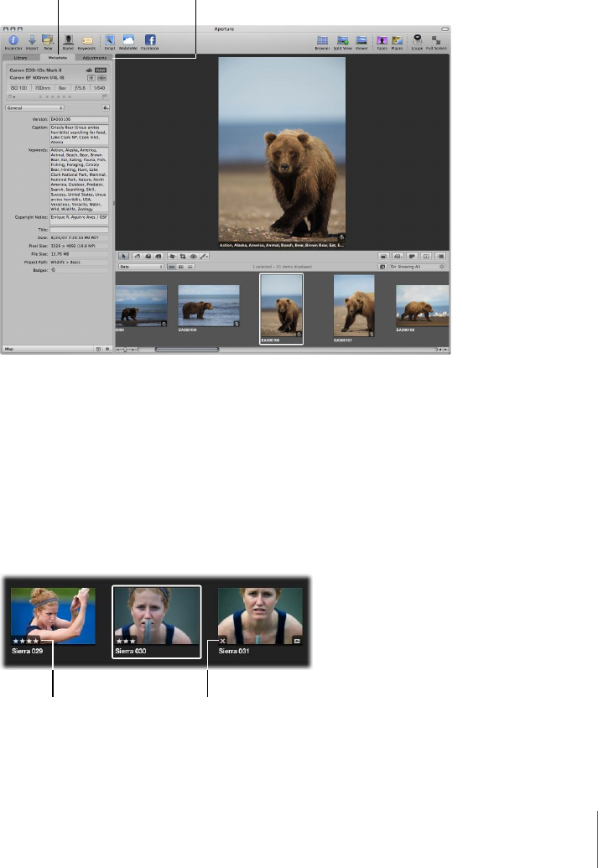Click the Name faces toolbar icon

click(x=68, y=40)
